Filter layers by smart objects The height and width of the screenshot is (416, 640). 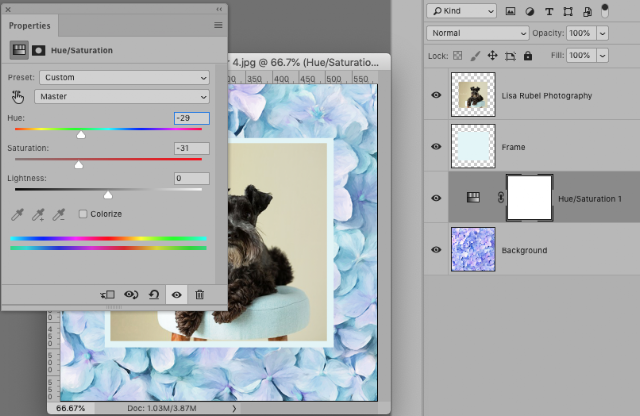click(x=587, y=11)
